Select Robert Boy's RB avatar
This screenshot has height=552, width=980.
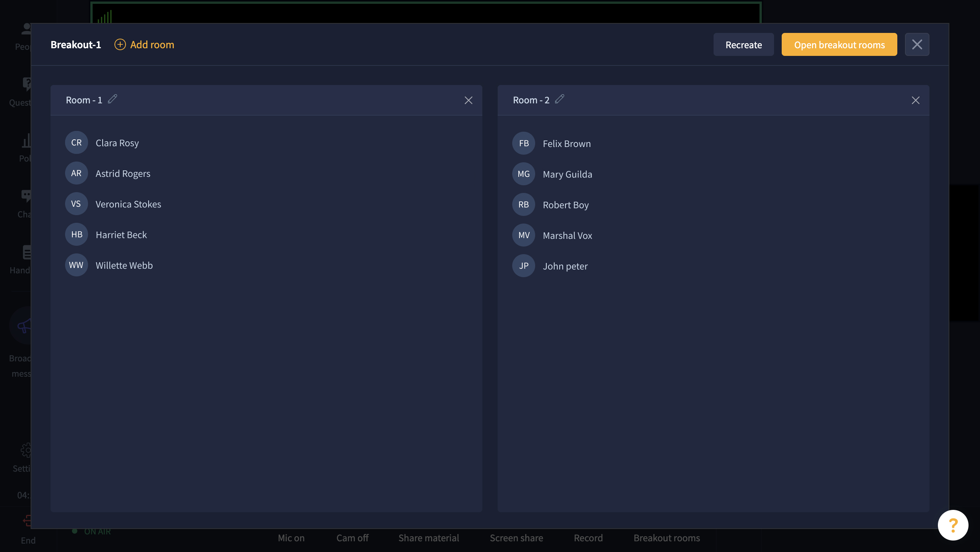point(523,204)
